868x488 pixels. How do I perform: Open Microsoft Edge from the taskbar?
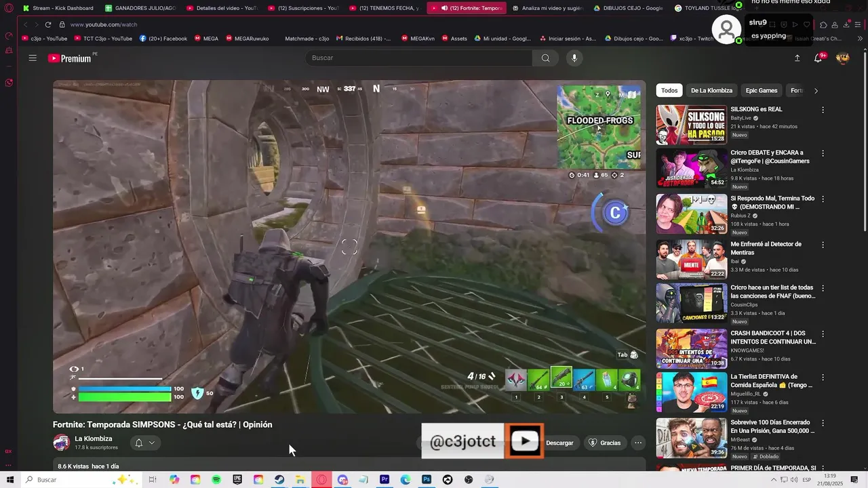coord(406,480)
